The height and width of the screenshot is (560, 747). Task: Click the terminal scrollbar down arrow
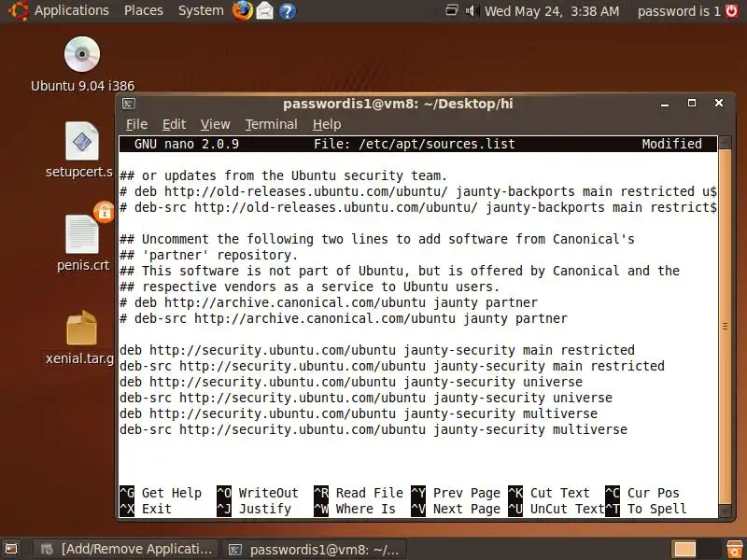[x=725, y=511]
